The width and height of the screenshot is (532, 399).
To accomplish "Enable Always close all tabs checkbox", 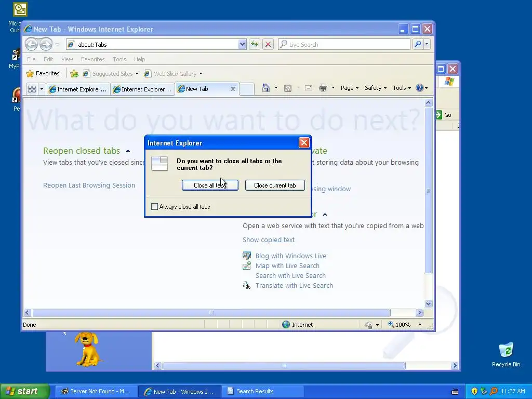I will pos(154,206).
